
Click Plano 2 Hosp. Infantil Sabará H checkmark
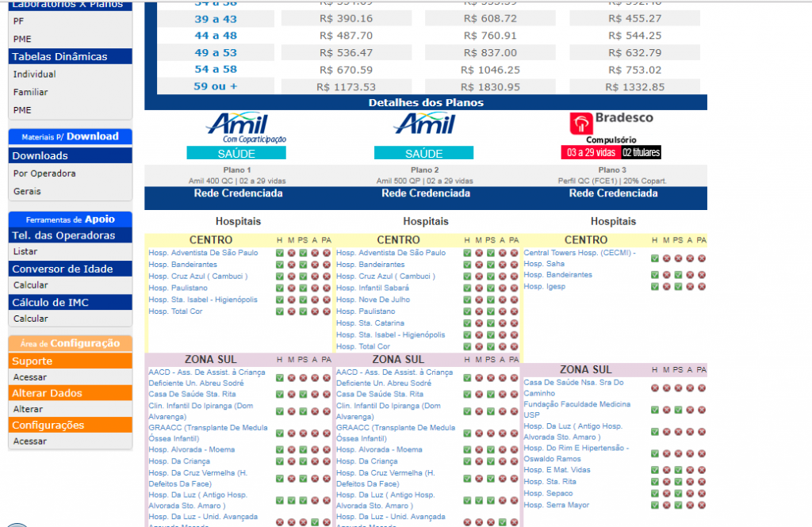(467, 288)
